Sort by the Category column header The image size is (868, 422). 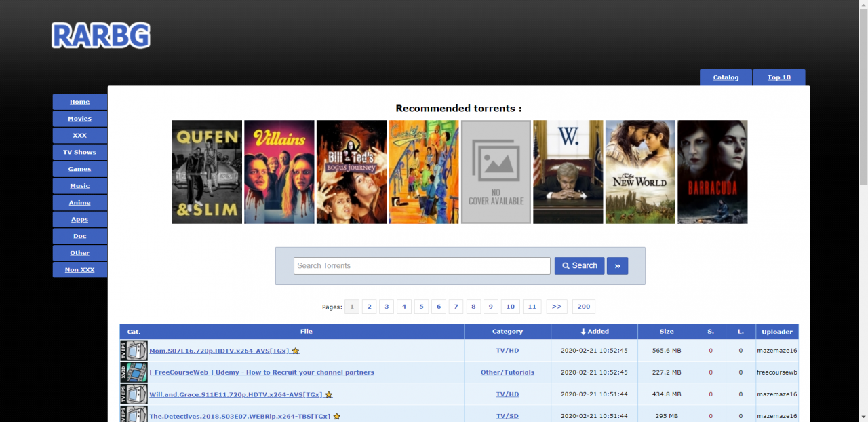[507, 332]
